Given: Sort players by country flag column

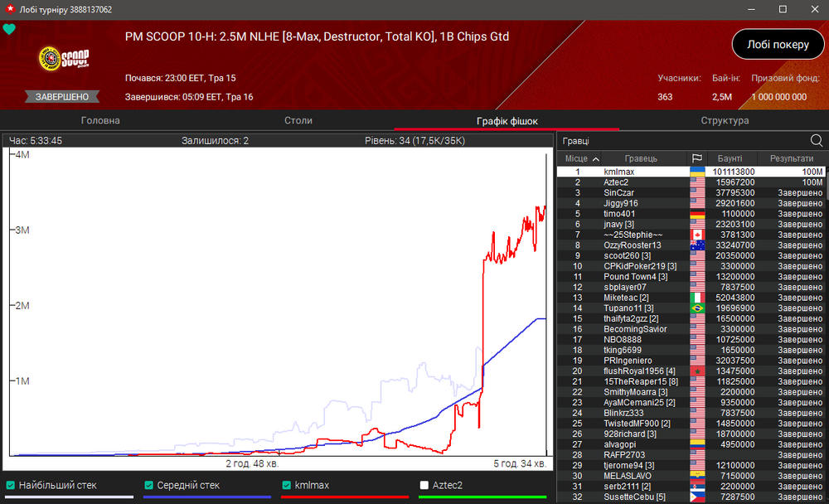Looking at the screenshot, I should [x=697, y=158].
